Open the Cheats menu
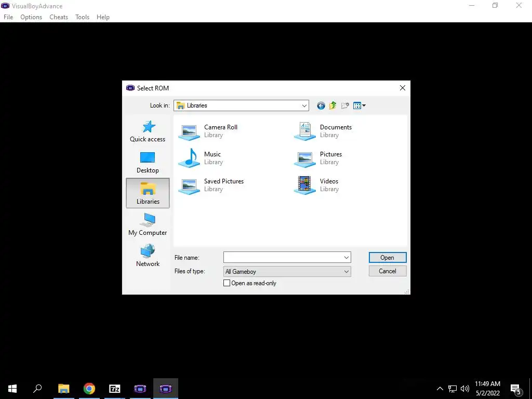Viewport: 532px width, 399px height. 59,17
